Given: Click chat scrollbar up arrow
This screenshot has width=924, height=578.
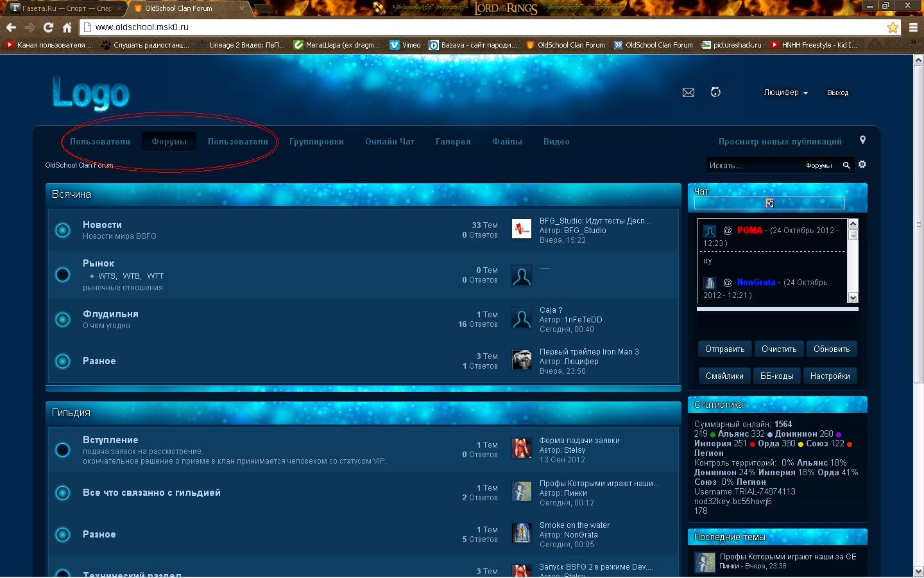Looking at the screenshot, I should click(853, 223).
